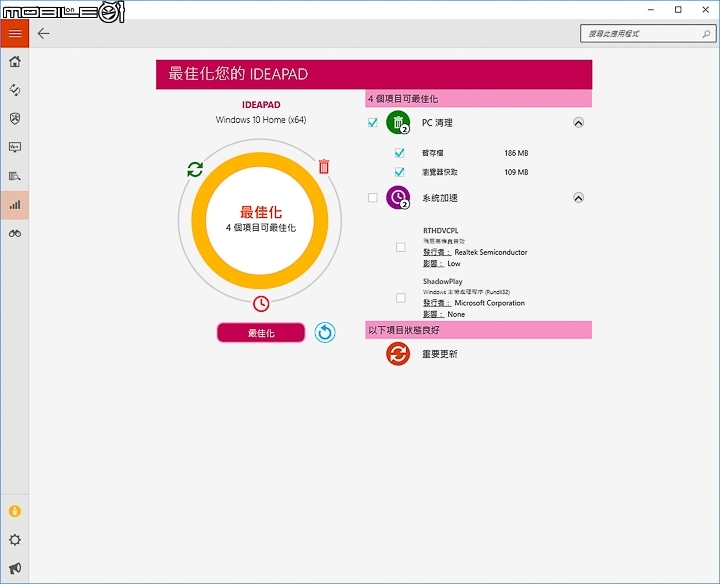The width and height of the screenshot is (720, 584).
Task: Click green PC 清理 trash icon
Action: [398, 123]
